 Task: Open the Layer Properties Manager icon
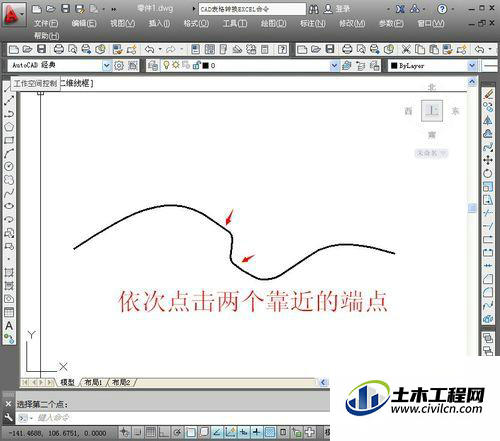click(153, 66)
